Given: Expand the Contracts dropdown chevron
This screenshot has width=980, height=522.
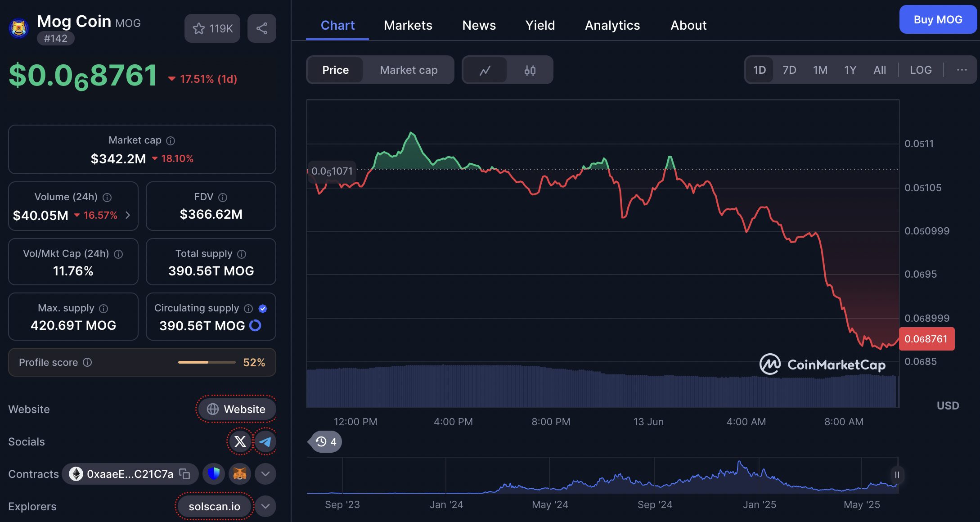Looking at the screenshot, I should 265,474.
